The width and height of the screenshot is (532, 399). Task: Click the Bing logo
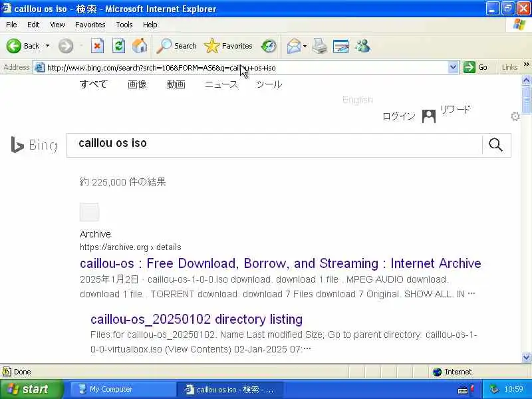point(34,145)
